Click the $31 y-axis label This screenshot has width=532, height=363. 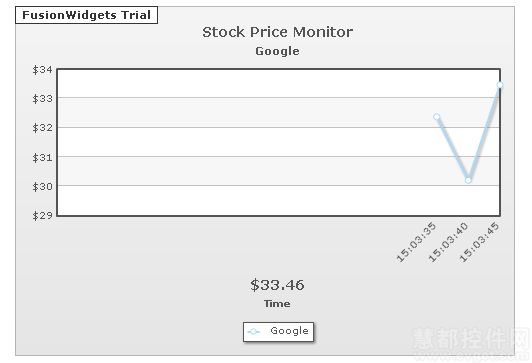(x=42, y=158)
